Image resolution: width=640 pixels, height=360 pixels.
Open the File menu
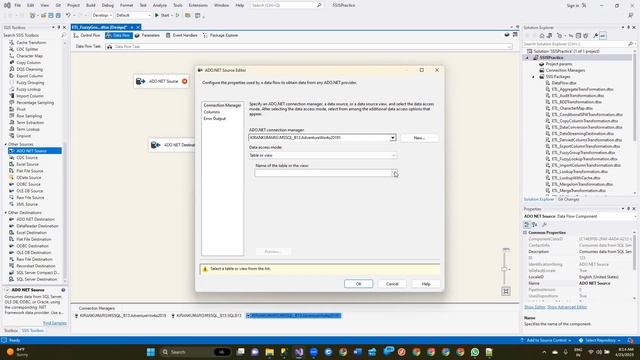tap(18, 5)
